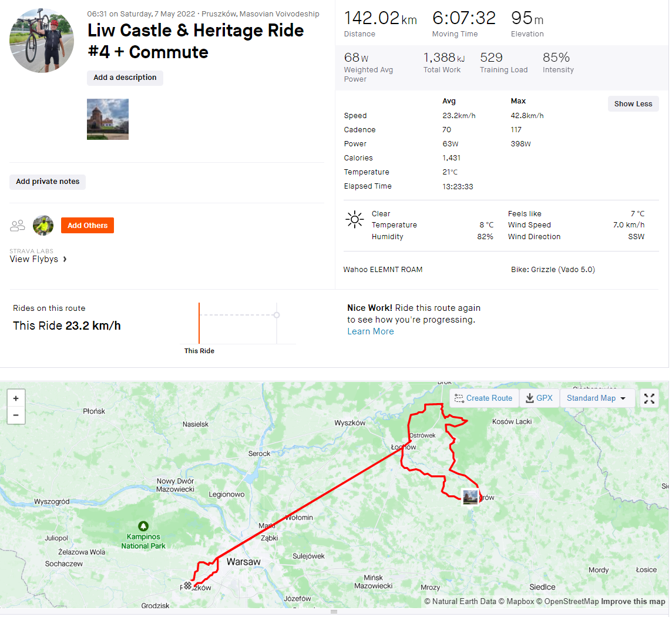Click the castle photo marker on the map
The image size is (672, 617).
click(x=470, y=497)
